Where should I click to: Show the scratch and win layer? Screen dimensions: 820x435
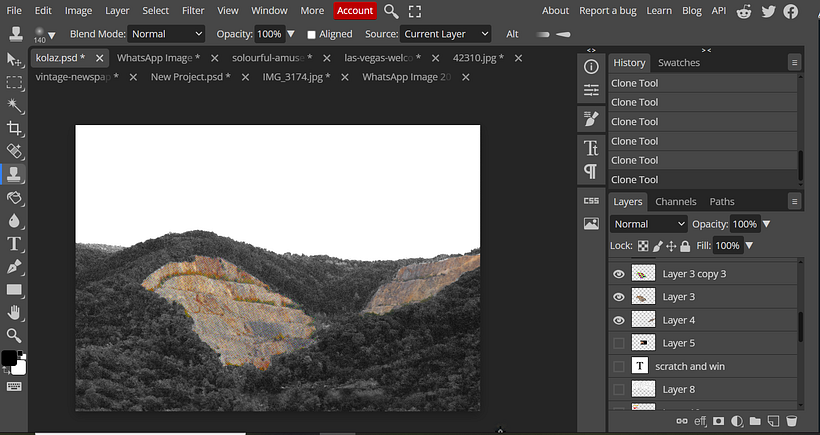click(x=619, y=366)
